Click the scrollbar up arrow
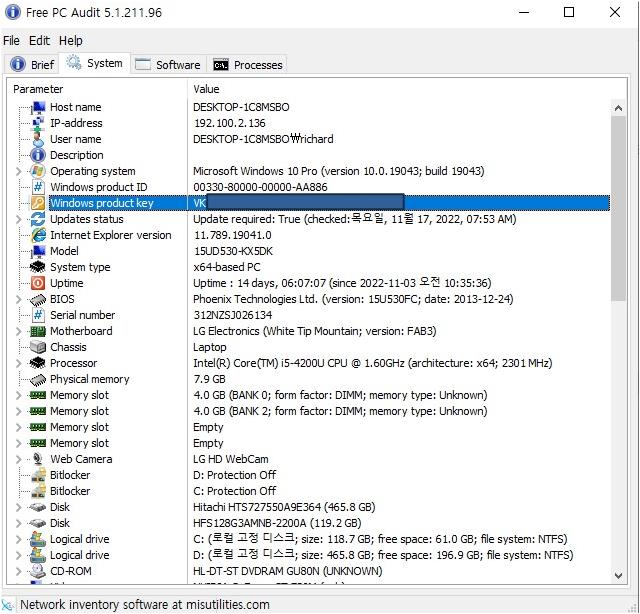 click(x=618, y=108)
